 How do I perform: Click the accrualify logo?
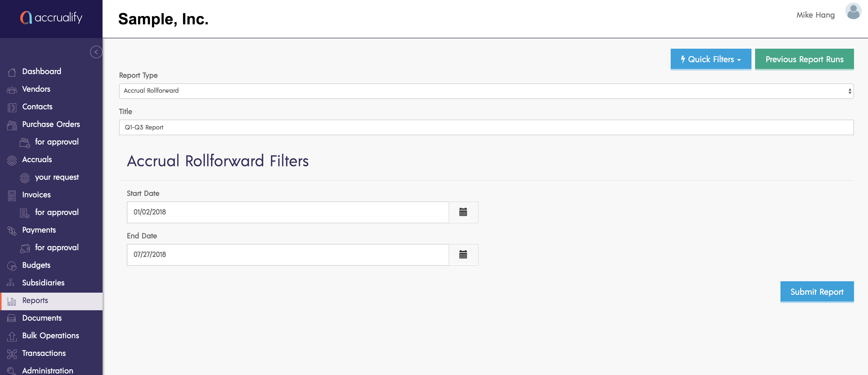(51, 18)
